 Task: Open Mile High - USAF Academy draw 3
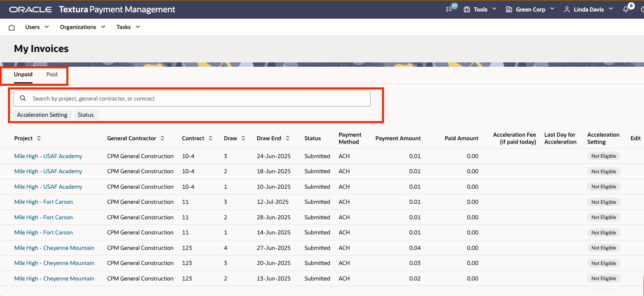(48, 156)
